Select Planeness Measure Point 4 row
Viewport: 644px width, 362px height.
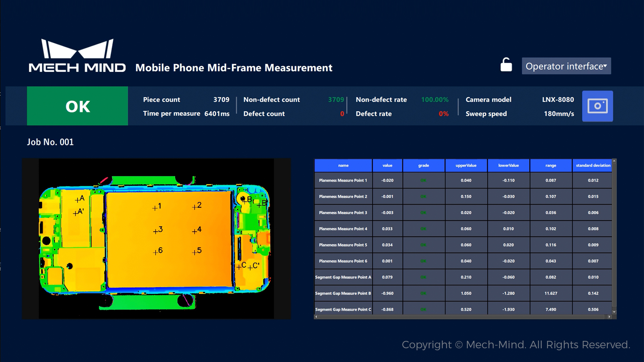[x=343, y=229]
